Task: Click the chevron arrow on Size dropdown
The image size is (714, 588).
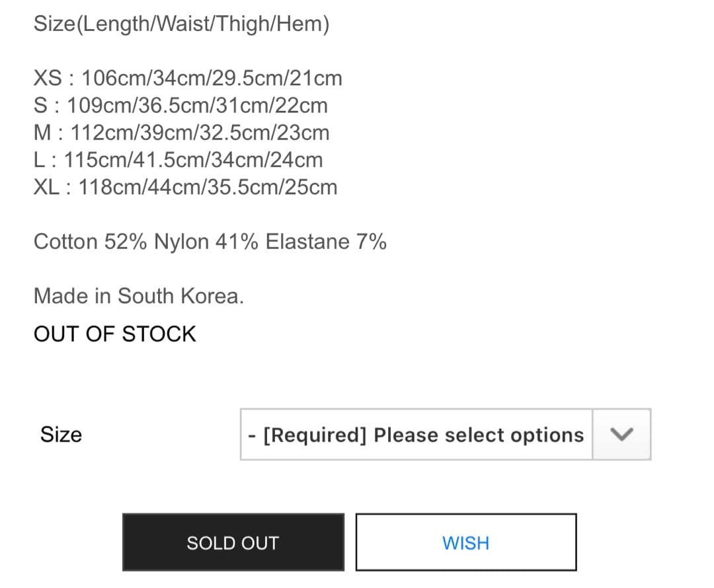Action: click(x=621, y=434)
